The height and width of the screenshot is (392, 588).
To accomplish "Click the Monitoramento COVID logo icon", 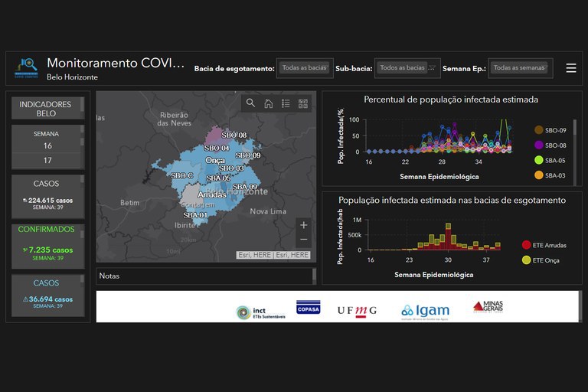I will [27, 68].
